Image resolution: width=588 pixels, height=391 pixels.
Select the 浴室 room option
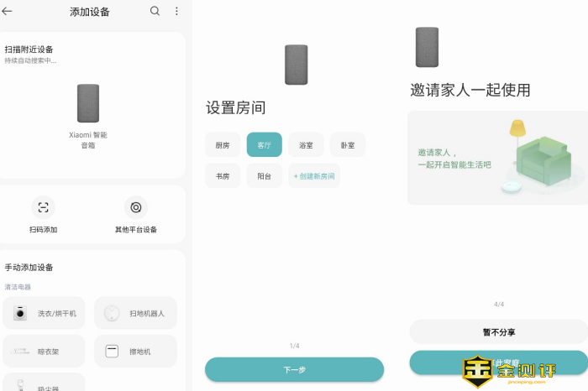(x=306, y=145)
